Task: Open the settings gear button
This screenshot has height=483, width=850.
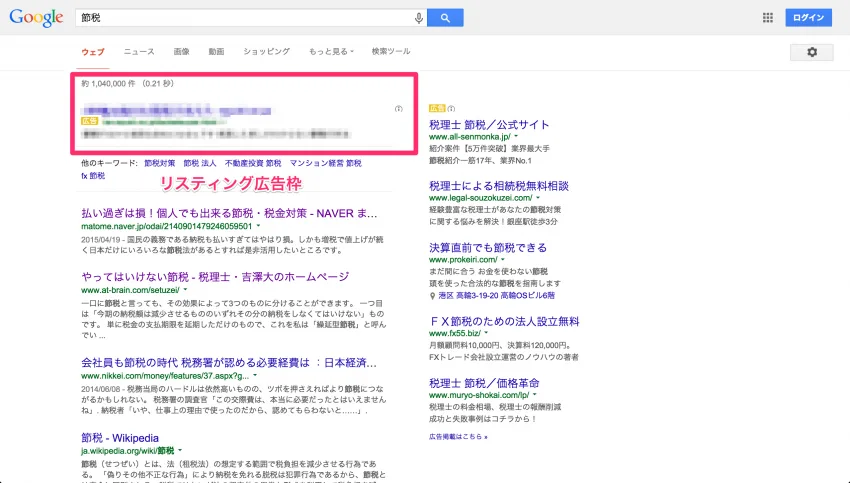Action: click(x=812, y=52)
